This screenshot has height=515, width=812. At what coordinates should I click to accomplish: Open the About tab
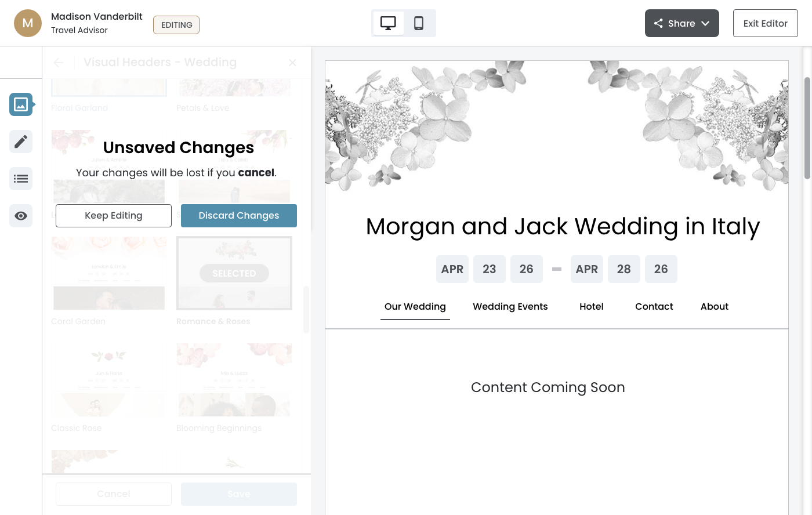tap(714, 307)
